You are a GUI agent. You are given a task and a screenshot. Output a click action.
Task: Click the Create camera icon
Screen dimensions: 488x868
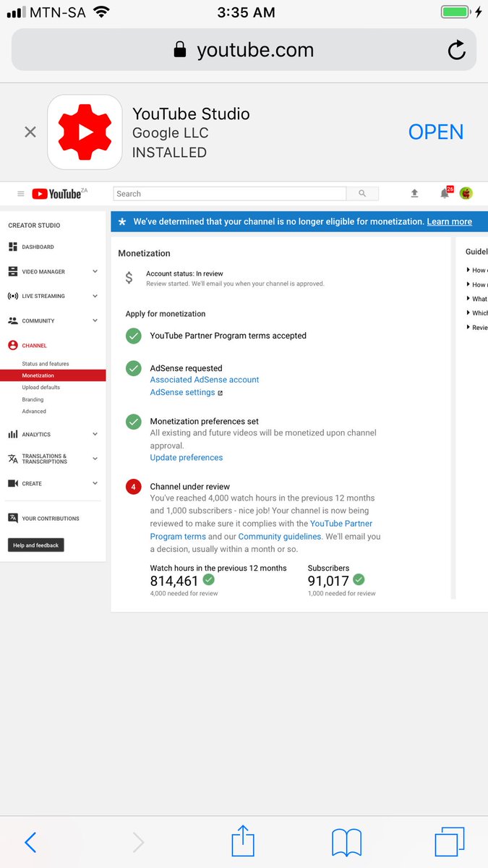(13, 484)
